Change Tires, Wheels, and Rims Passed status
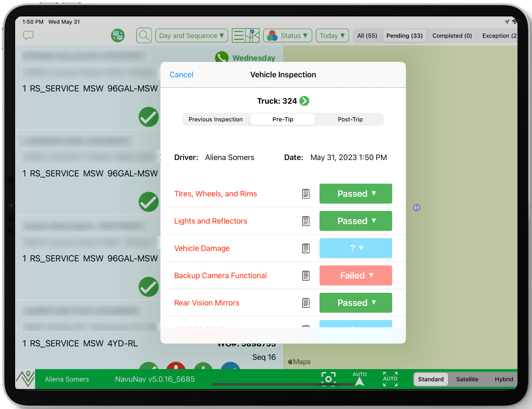The height and width of the screenshot is (409, 532). click(356, 194)
